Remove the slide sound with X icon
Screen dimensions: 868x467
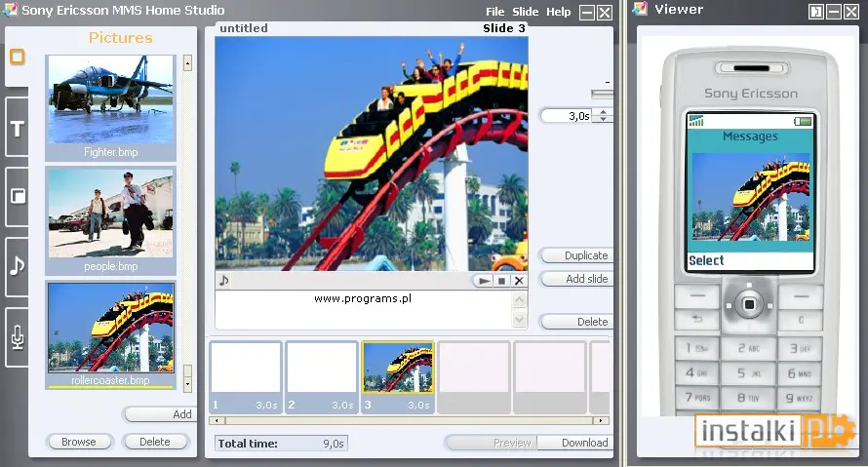tap(519, 281)
